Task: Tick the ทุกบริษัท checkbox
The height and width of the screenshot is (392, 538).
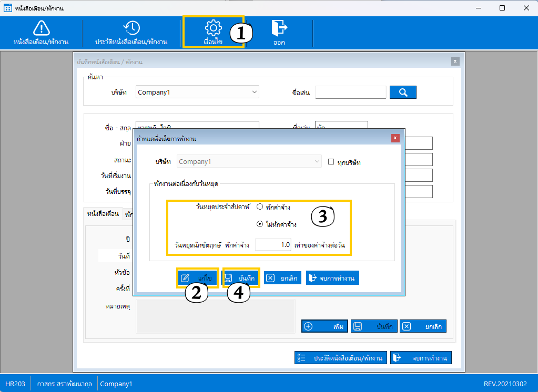Action: [x=331, y=162]
